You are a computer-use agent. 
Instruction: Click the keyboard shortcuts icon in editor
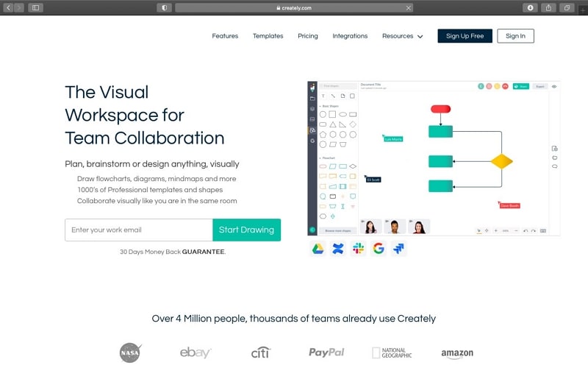pos(543,230)
